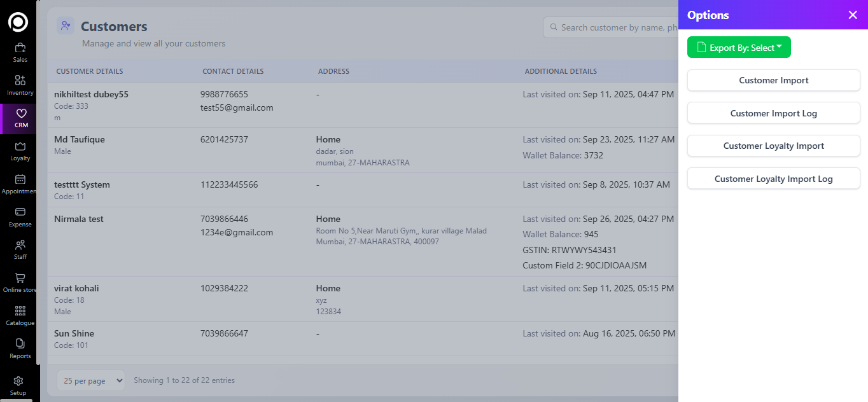This screenshot has height=402, width=868.
Task: Select the CRM heart icon
Action: (21, 113)
